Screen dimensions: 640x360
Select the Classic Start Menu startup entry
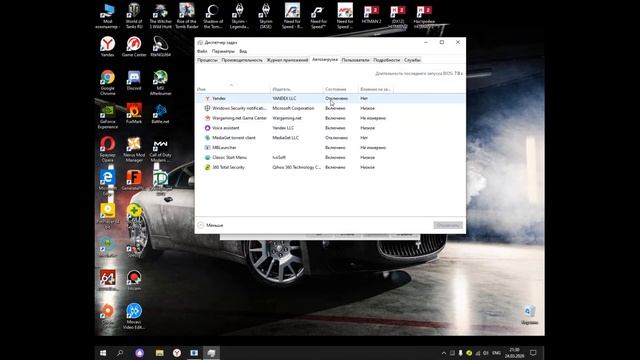coord(330,157)
